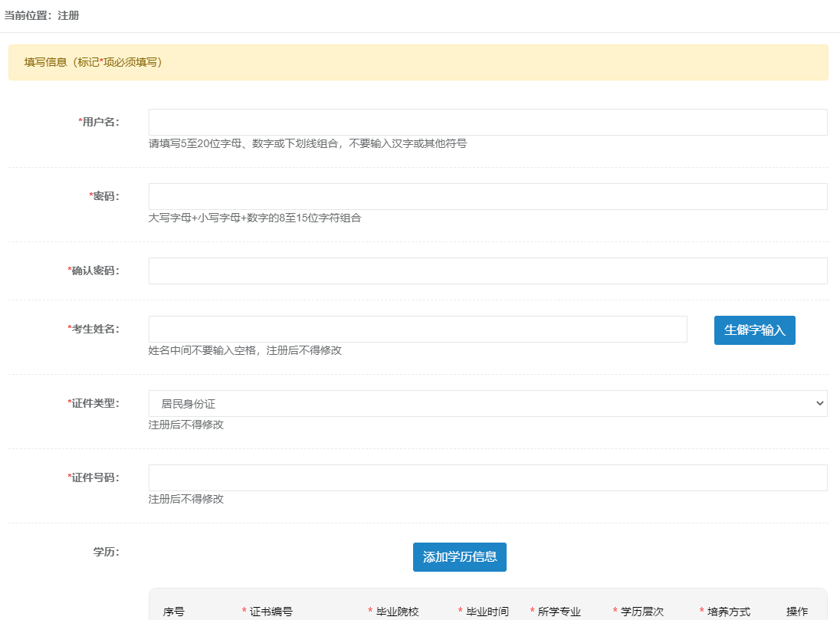Click the 考生姓名 field label

(x=95, y=329)
